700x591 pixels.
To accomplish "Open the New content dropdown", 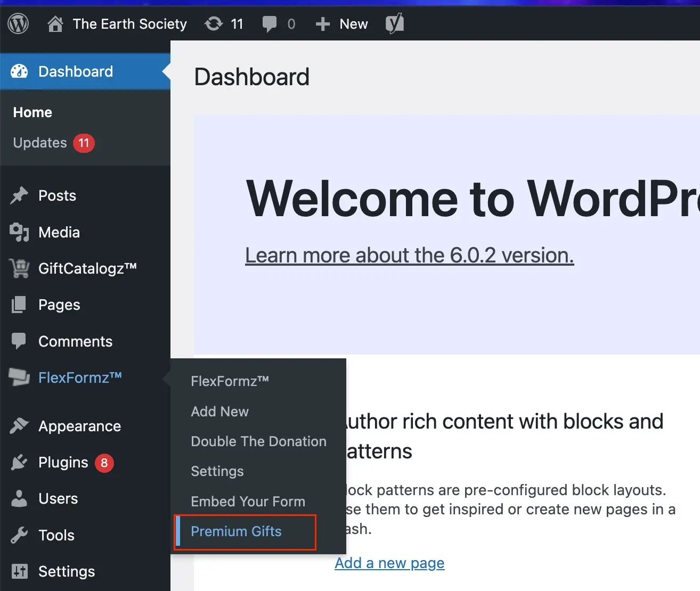I will tap(342, 24).
